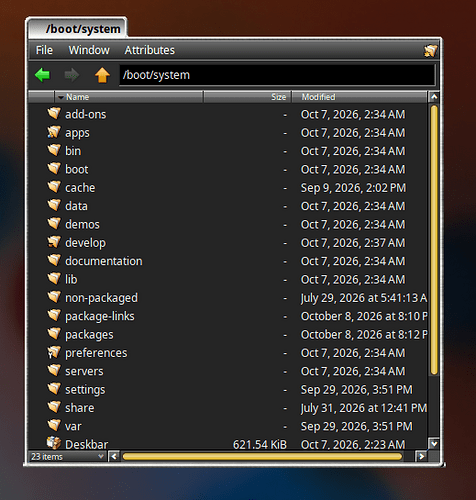Select the 'preferences' folder name
Viewport: 476px width, 500px height.
coord(96,353)
